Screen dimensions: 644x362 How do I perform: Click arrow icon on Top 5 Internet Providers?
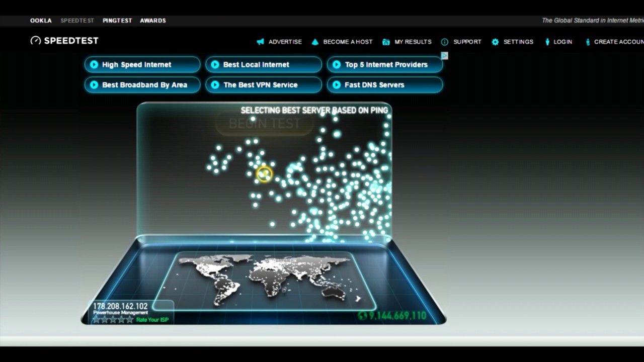click(x=337, y=64)
